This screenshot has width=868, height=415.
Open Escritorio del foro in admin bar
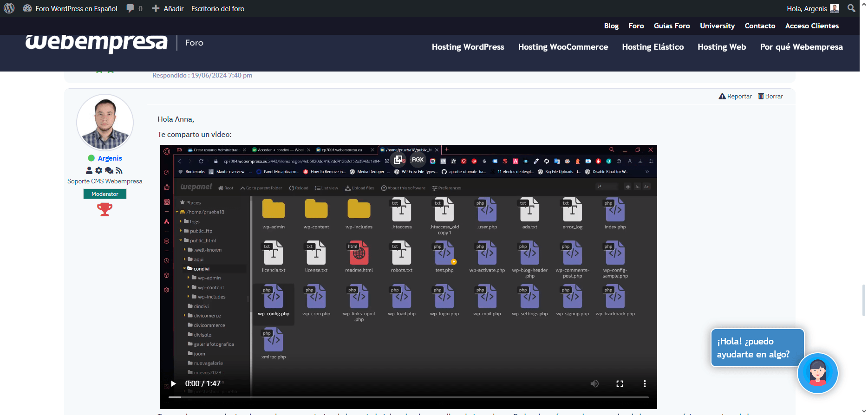[218, 8]
